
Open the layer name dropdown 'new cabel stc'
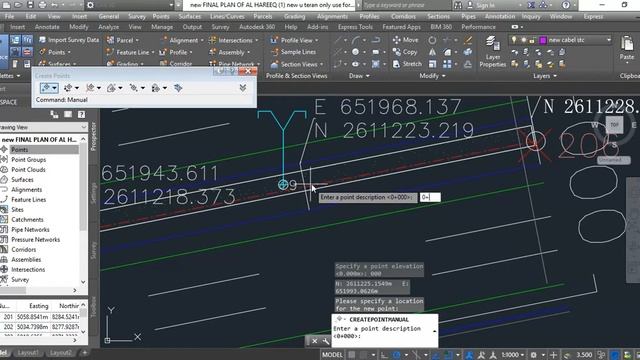pyautogui.click(x=609, y=40)
